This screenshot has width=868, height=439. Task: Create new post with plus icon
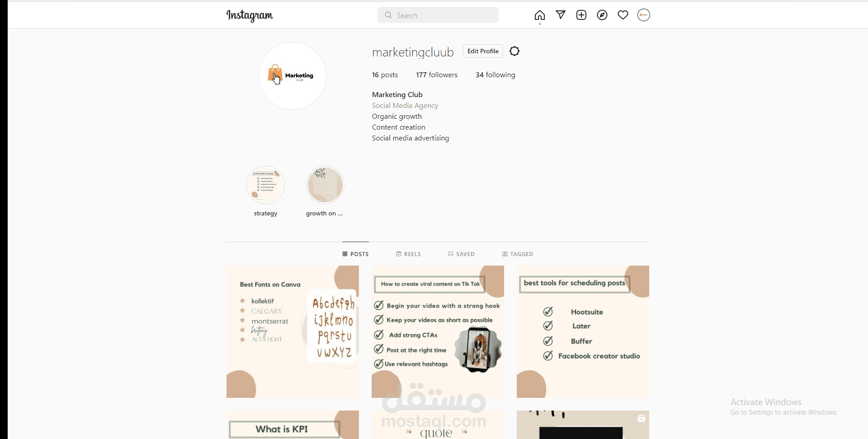[581, 15]
